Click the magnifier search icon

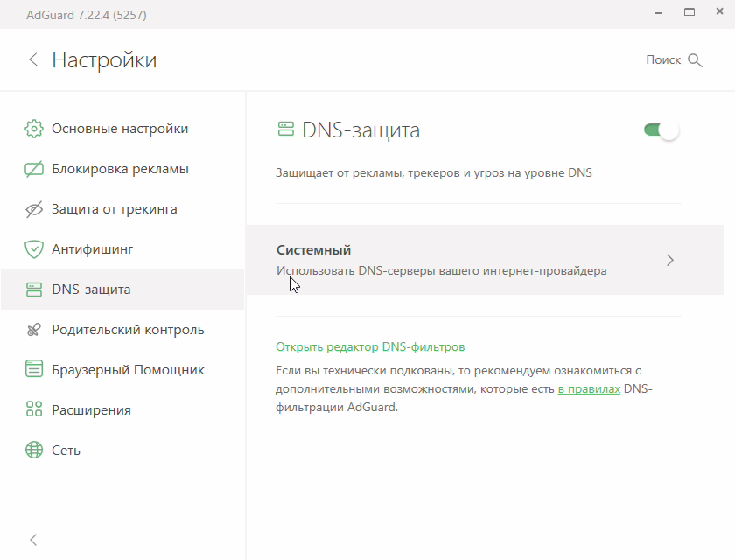(696, 60)
